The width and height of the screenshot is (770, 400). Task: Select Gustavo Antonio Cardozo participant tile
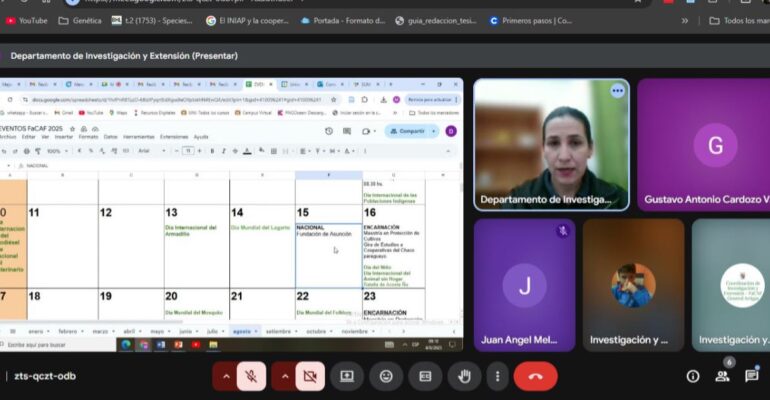pyautogui.click(x=704, y=145)
